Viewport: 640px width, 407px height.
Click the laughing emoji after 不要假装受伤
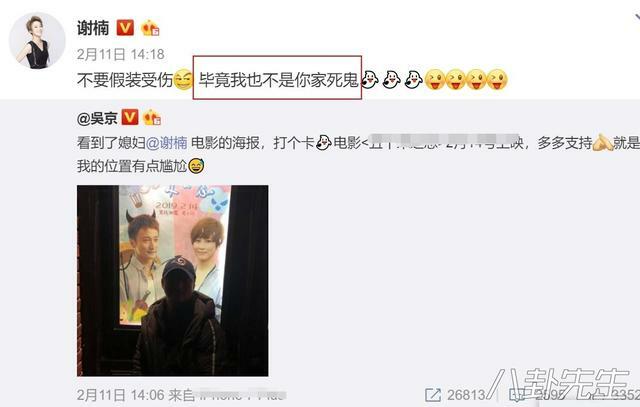tap(183, 80)
